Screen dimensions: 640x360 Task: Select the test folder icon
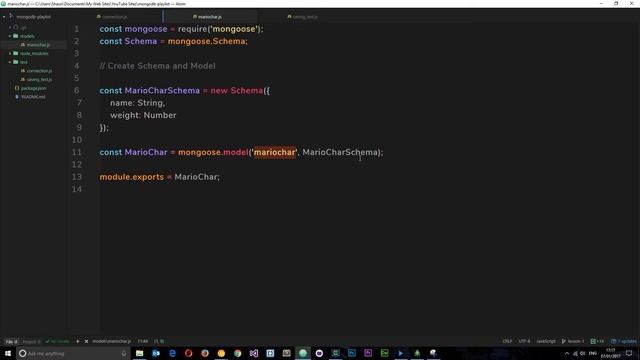(x=16, y=62)
